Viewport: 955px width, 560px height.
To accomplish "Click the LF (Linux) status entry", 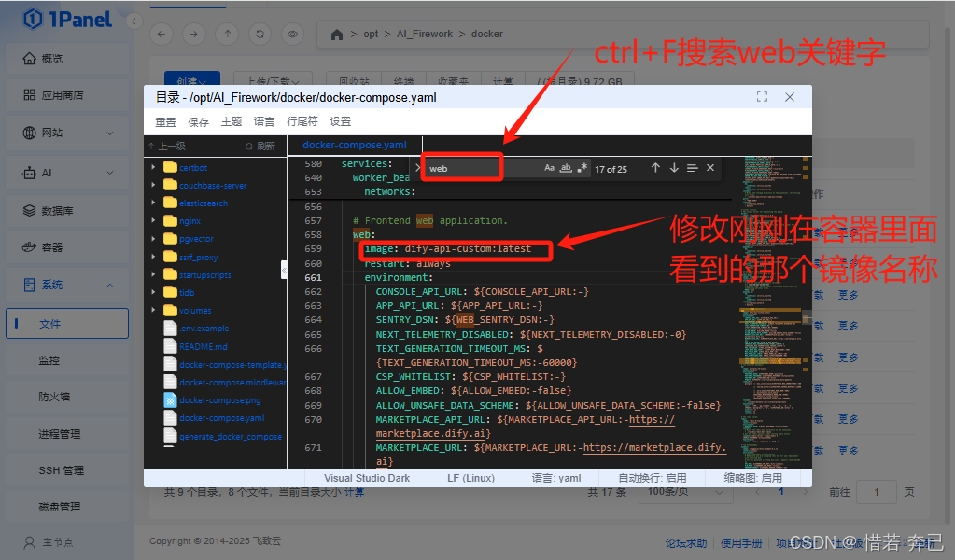I will click(470, 479).
